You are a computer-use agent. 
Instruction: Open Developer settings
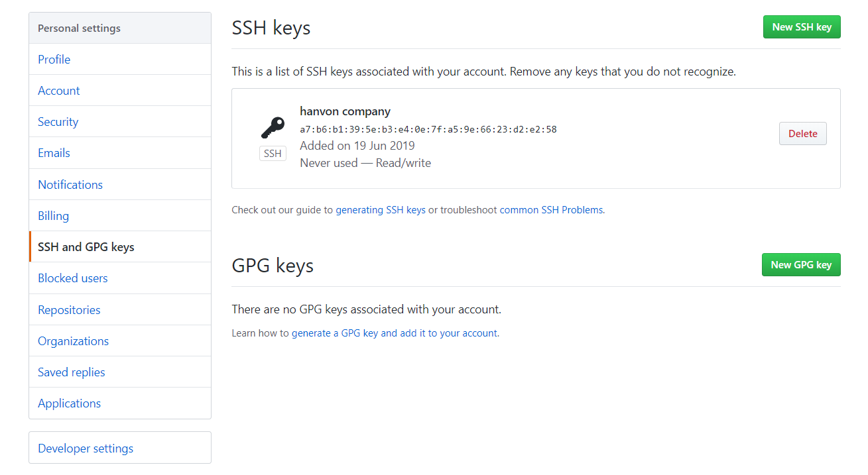coord(86,449)
